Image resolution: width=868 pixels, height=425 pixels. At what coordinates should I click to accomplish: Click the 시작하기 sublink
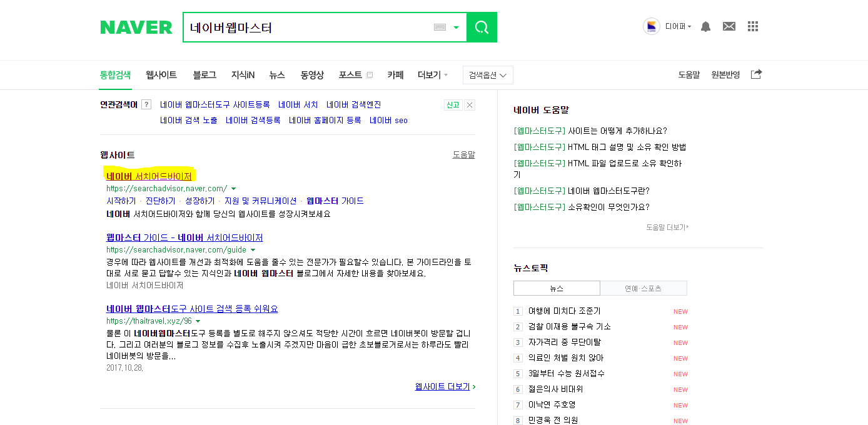pyautogui.click(x=121, y=201)
